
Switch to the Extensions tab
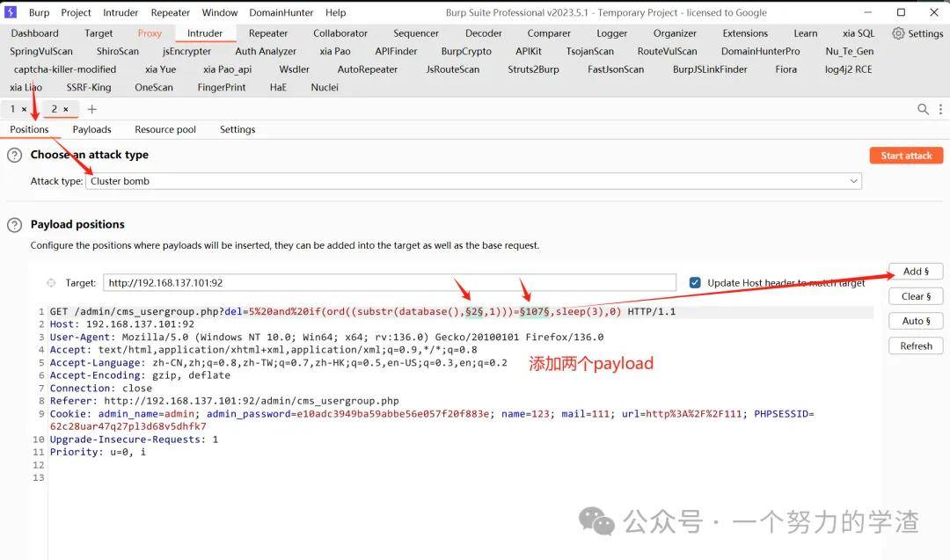745,33
